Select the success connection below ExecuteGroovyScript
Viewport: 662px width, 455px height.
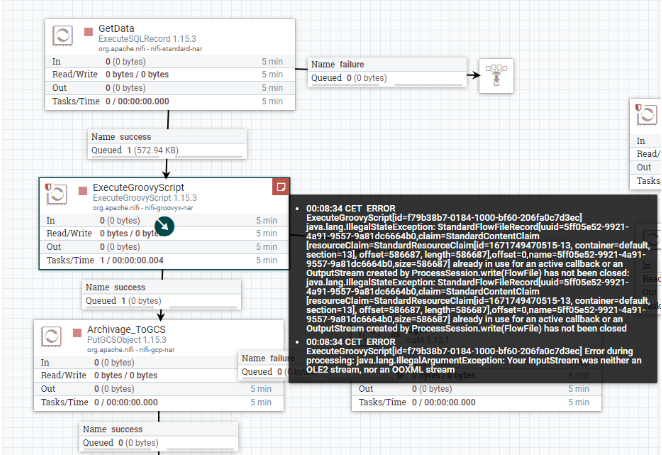(x=162, y=294)
